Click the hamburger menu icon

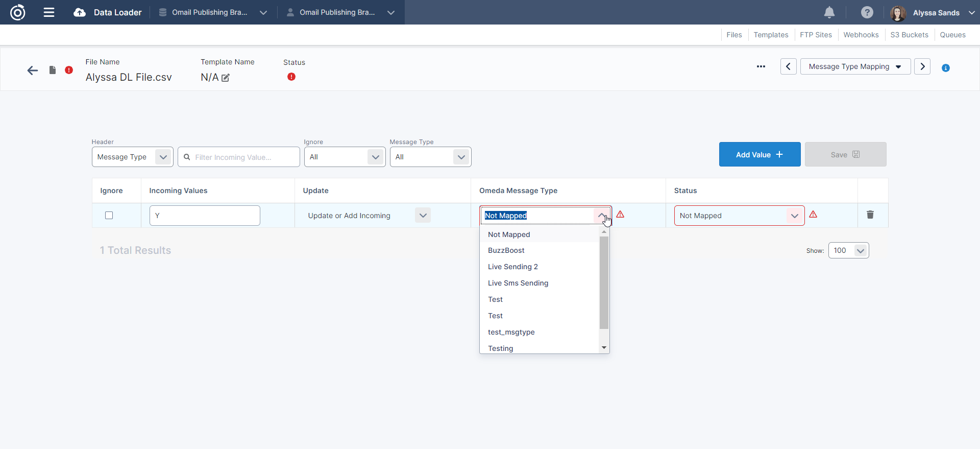click(x=49, y=12)
